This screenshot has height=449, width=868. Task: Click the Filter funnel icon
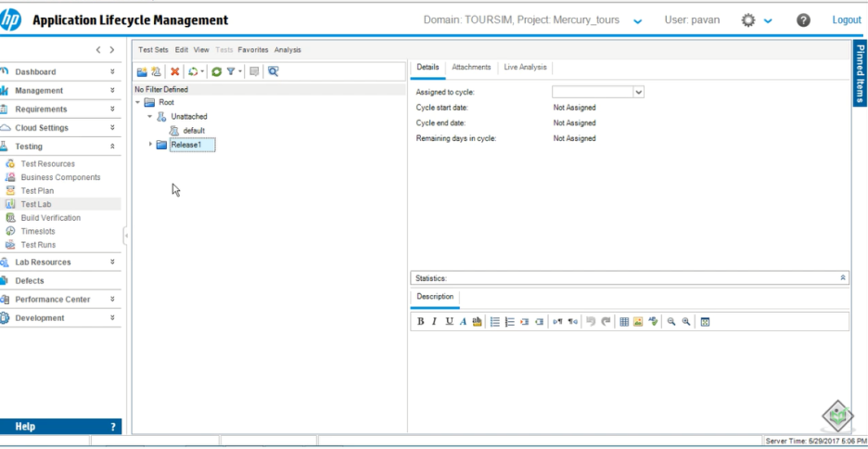(x=231, y=71)
